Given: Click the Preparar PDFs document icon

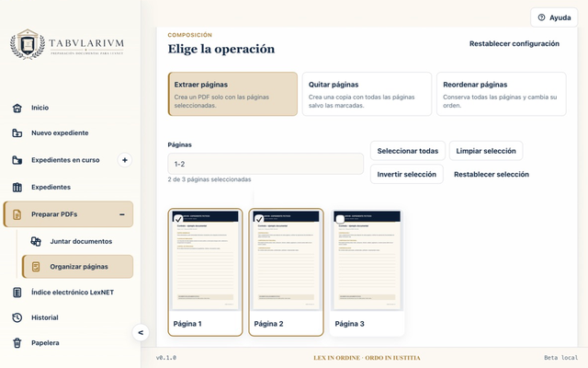Looking at the screenshot, I should 17,214.
